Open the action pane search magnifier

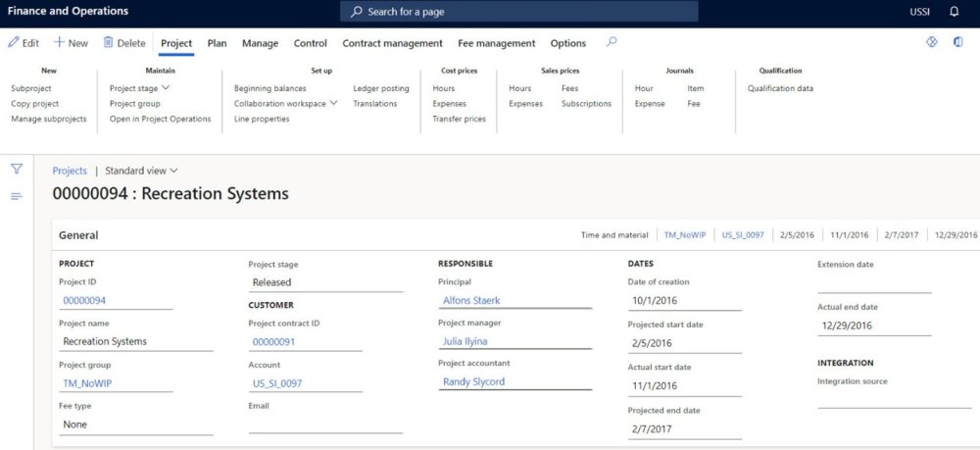point(612,42)
